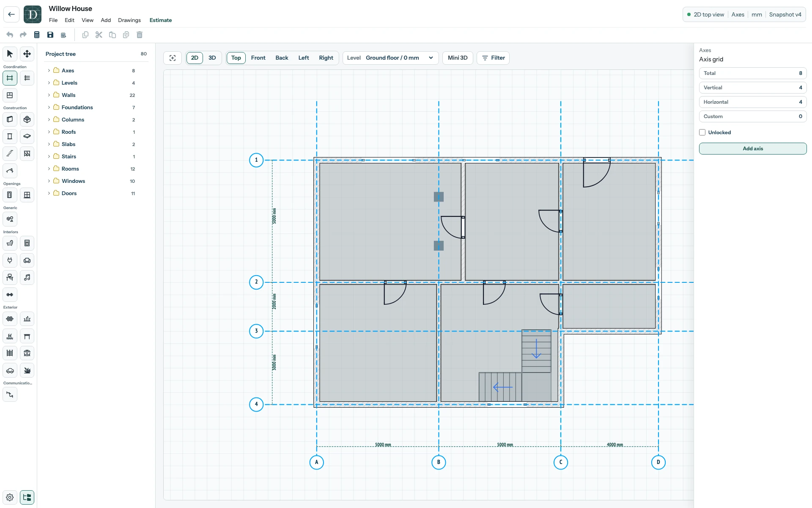Image resolution: width=812 pixels, height=508 pixels.
Task: Open the levels tool with horizontal lines
Action: 27,78
